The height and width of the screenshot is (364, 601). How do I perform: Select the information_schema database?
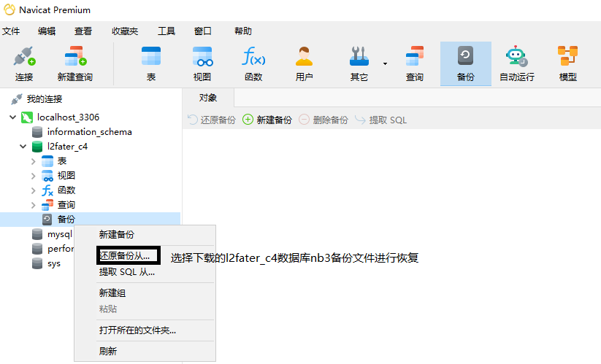(90, 132)
